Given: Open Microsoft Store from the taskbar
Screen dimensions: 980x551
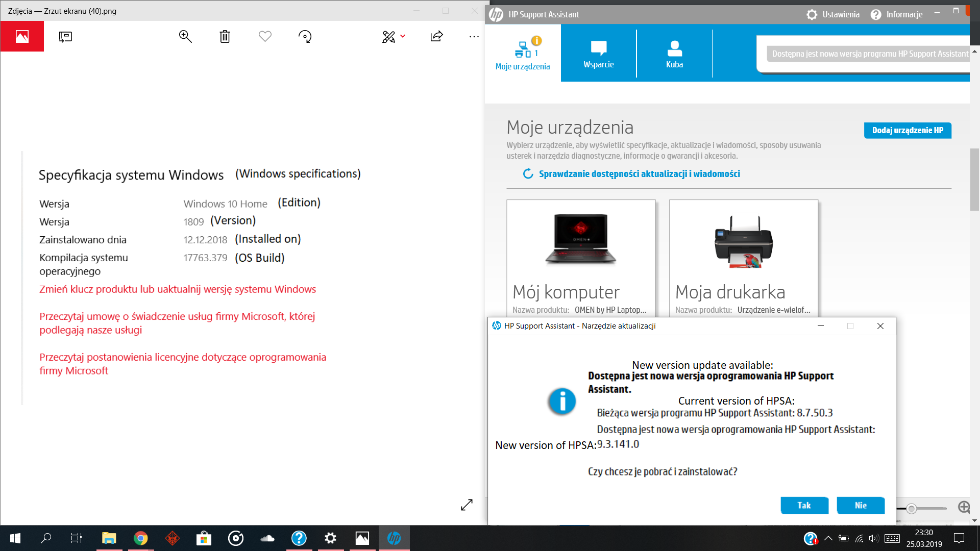Looking at the screenshot, I should [204, 538].
